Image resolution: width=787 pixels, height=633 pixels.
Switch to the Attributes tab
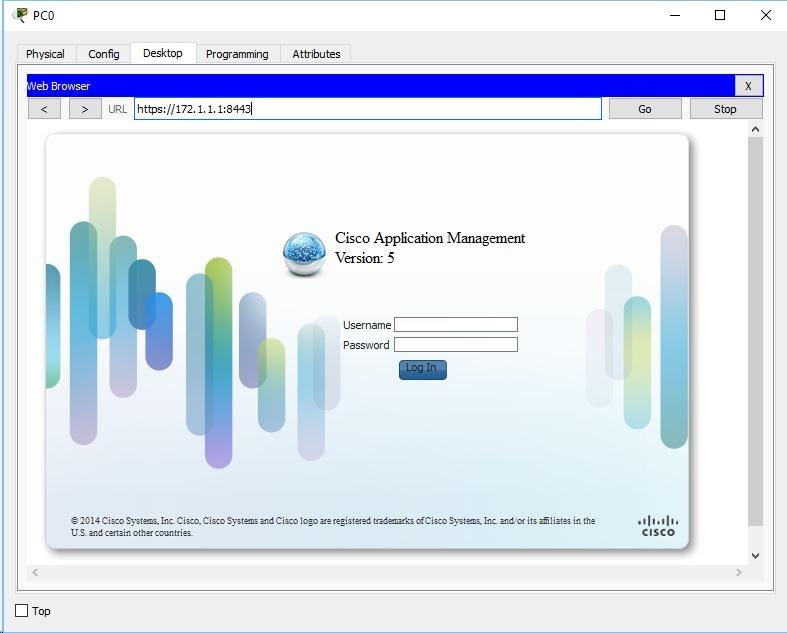(x=316, y=54)
